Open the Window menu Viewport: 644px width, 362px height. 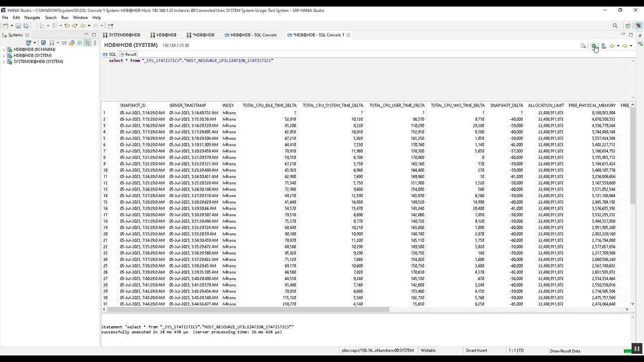click(80, 18)
